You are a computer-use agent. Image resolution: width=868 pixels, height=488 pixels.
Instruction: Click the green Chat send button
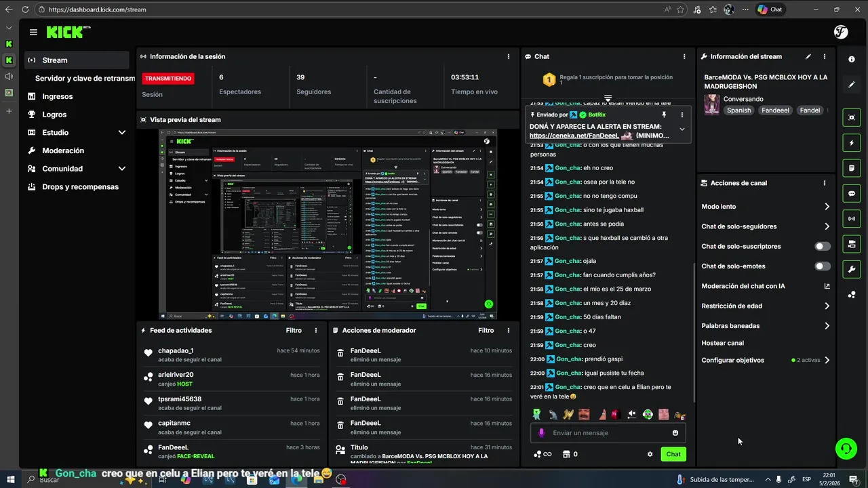[673, 454]
